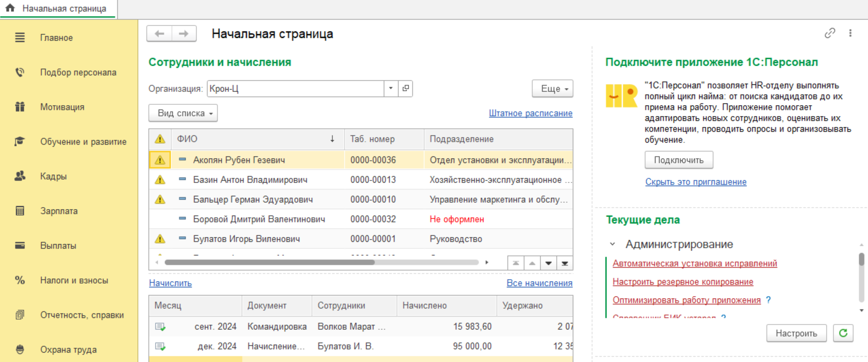This screenshot has height=362, width=868.
Task: Open the Штатное расписание link
Action: click(x=530, y=113)
